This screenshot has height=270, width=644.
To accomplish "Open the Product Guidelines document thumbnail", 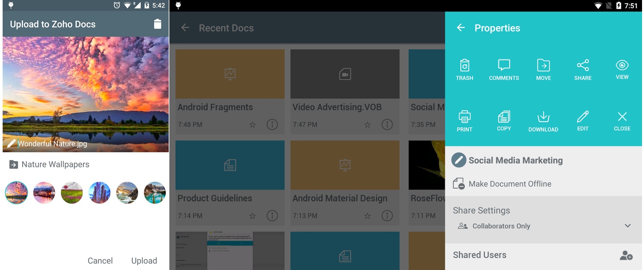I will pos(230,165).
